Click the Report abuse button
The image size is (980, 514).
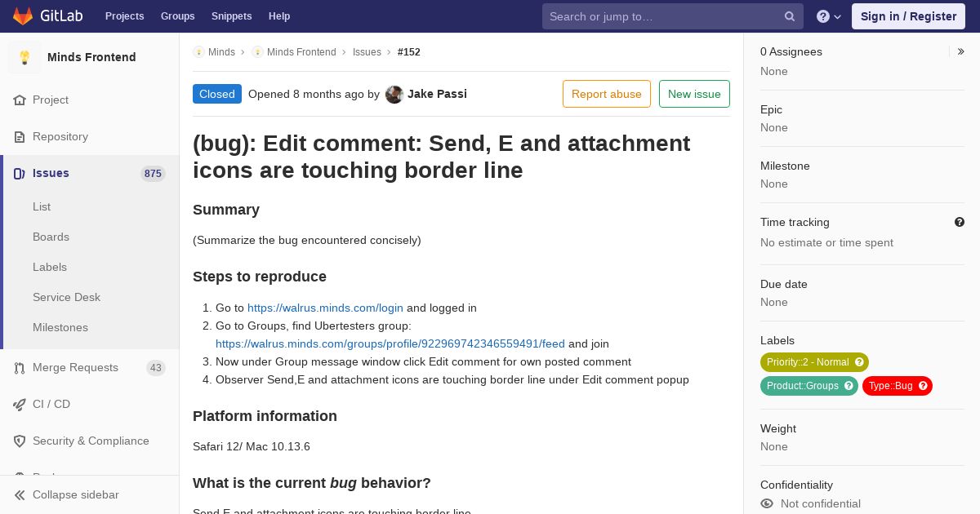coord(607,94)
